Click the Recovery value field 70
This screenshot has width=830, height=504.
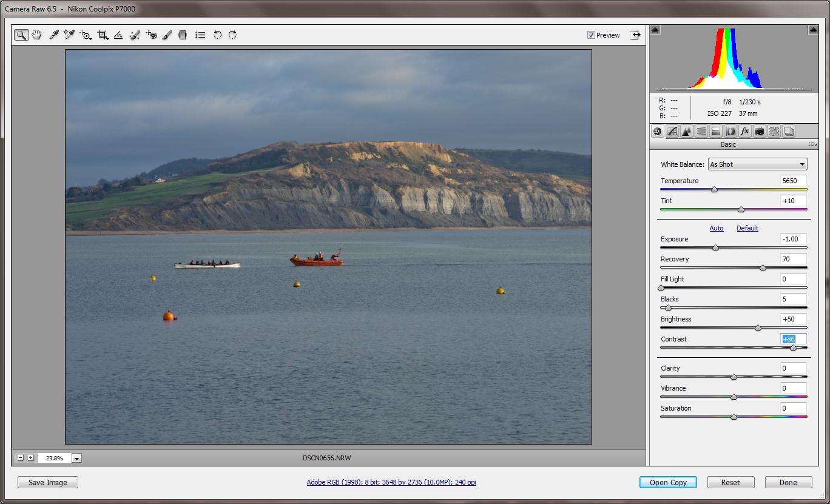coord(793,259)
